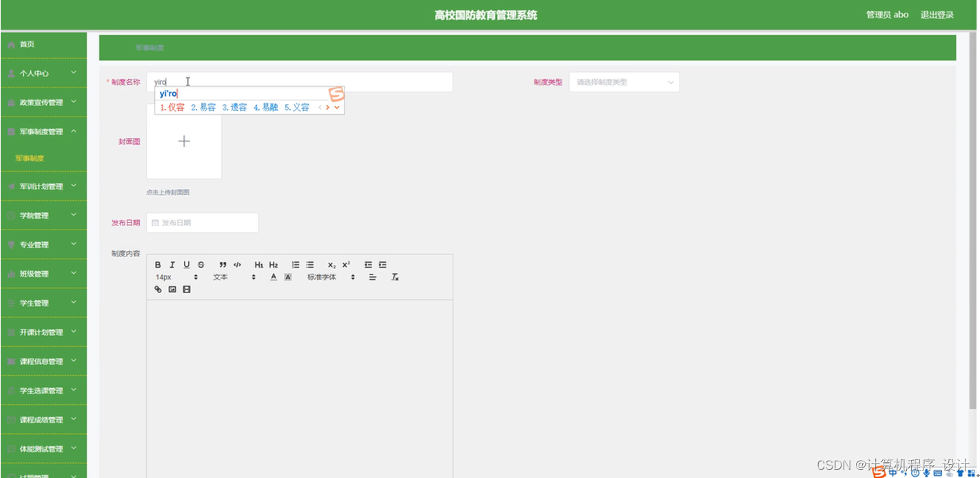Screen dimensions: 980x478
Task: Insert a blockquote in the editor
Action: click(x=223, y=265)
